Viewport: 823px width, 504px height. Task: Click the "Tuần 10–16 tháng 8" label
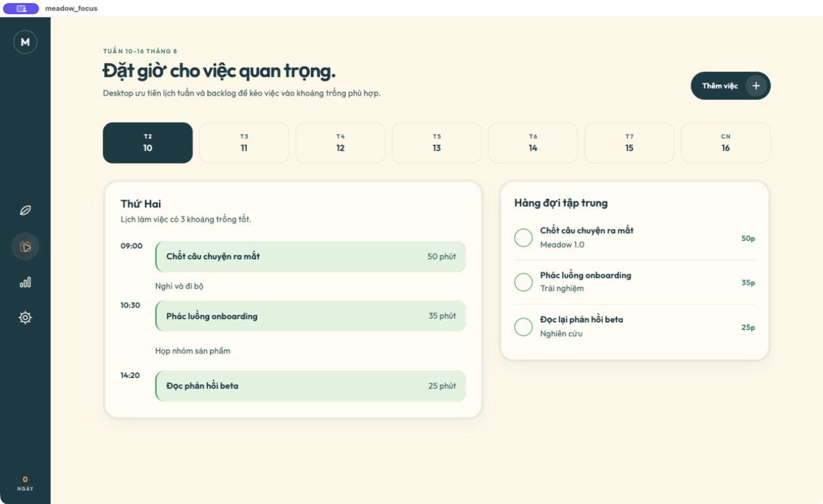[140, 51]
